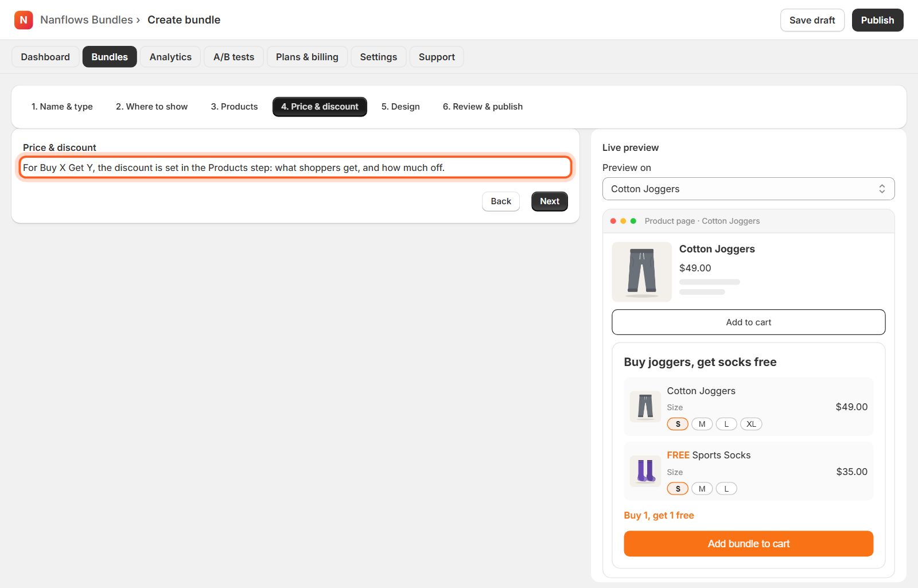Click the Cotton Joggers product image in preview
This screenshot has height=588, width=918.
[x=641, y=272]
